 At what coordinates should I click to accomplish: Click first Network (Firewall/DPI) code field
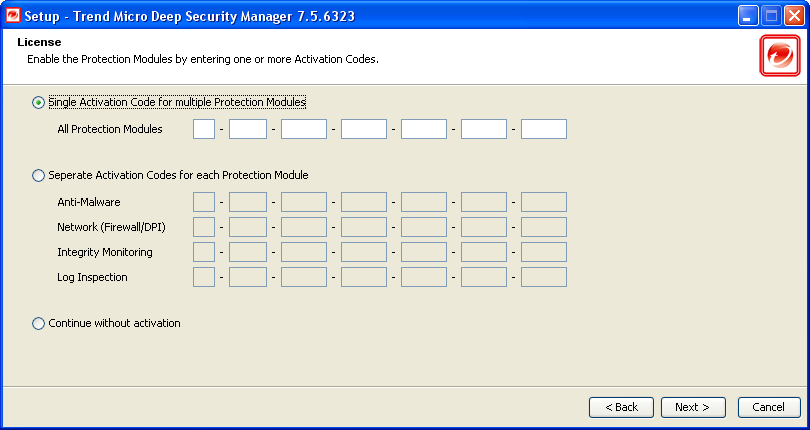click(x=204, y=227)
